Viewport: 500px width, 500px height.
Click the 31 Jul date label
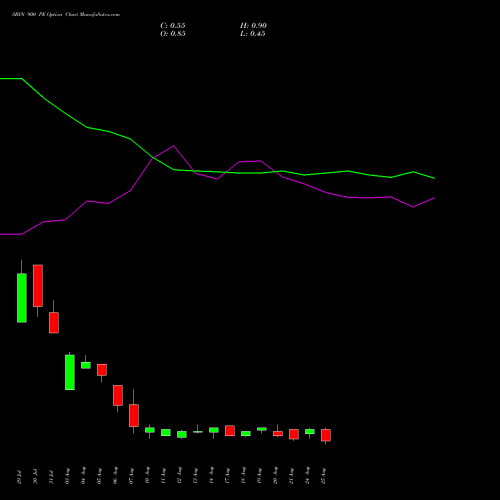tap(51, 477)
